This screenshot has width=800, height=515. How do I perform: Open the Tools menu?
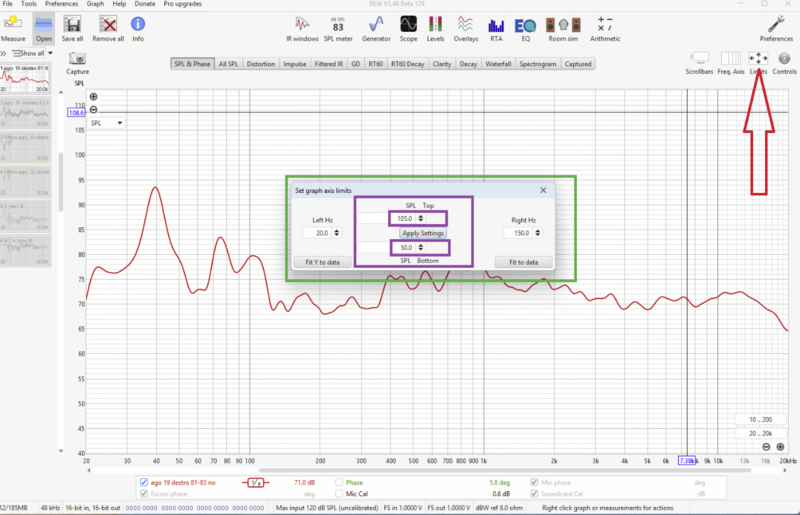click(x=29, y=4)
